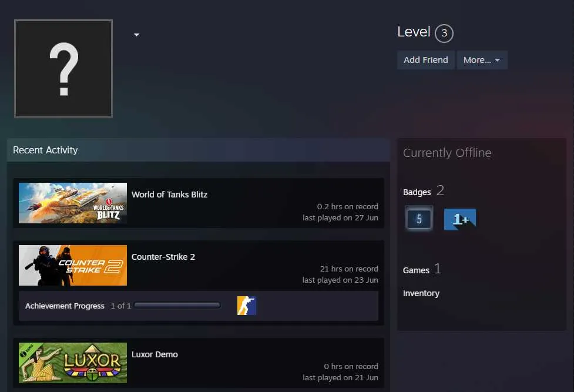Open the Badges section link
Viewport: 574px width, 392px height.
[417, 192]
